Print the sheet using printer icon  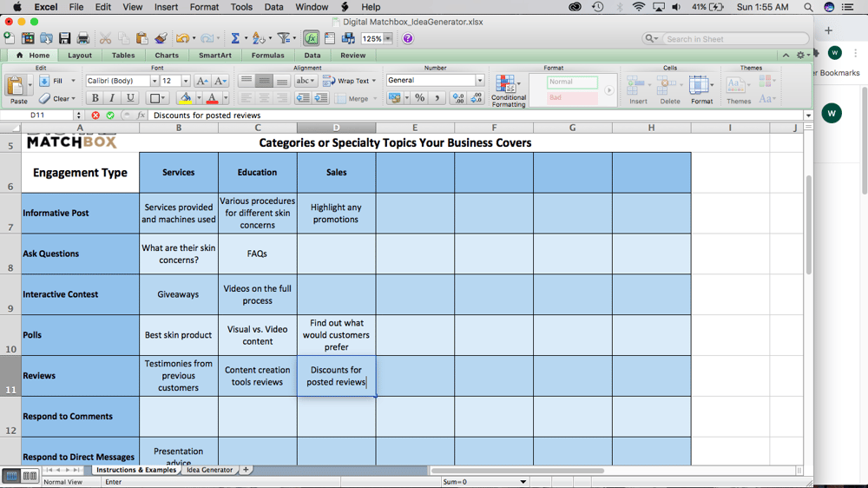(x=83, y=38)
